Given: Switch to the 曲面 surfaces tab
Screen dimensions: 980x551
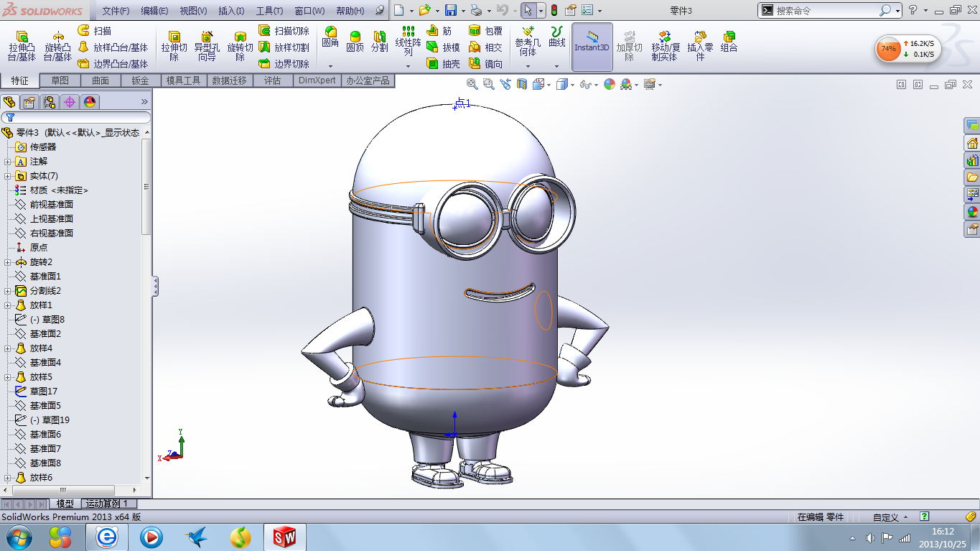Looking at the screenshot, I should click(x=100, y=80).
